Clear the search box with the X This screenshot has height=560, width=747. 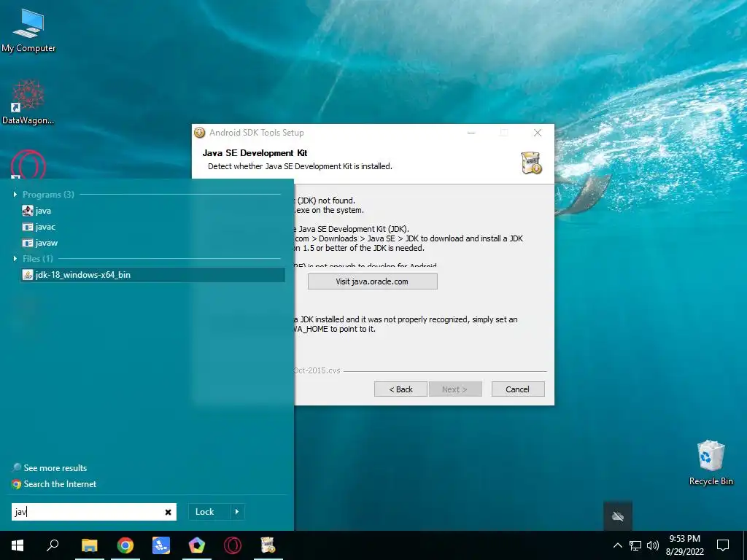coord(168,512)
